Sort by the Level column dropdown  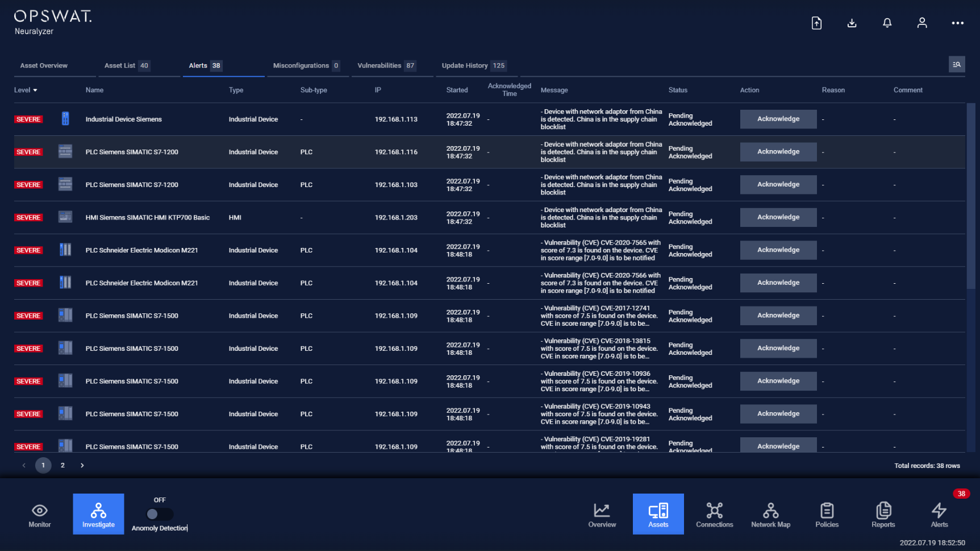point(26,90)
